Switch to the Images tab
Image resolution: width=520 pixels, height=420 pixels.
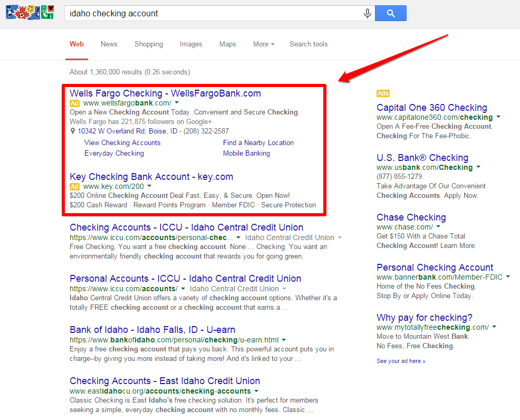(x=190, y=44)
